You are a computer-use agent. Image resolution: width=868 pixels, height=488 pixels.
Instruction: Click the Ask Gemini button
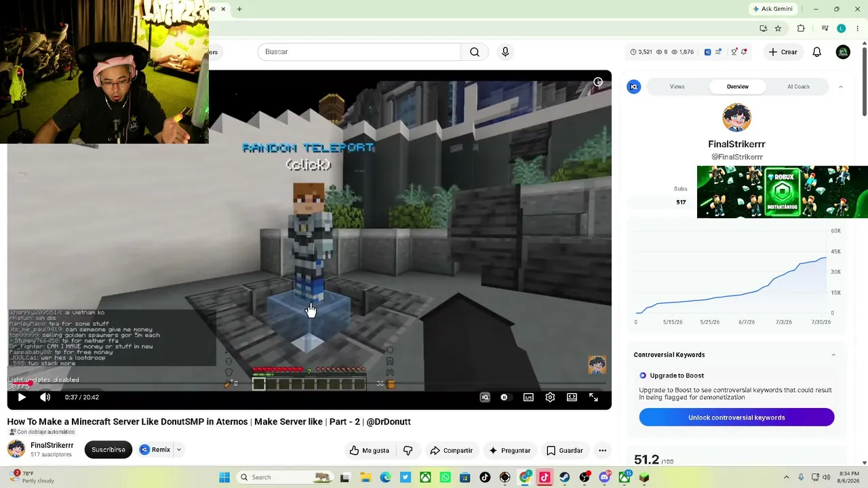[x=772, y=9]
